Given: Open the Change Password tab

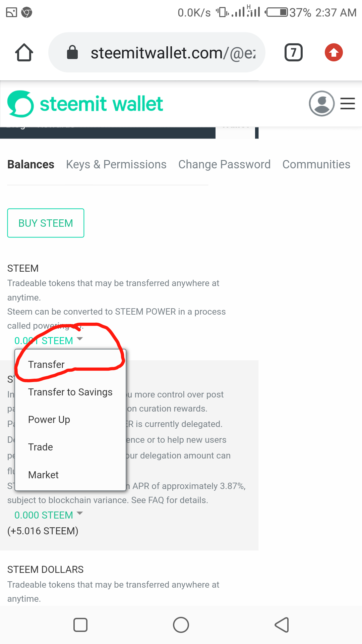Looking at the screenshot, I should coord(224,164).
